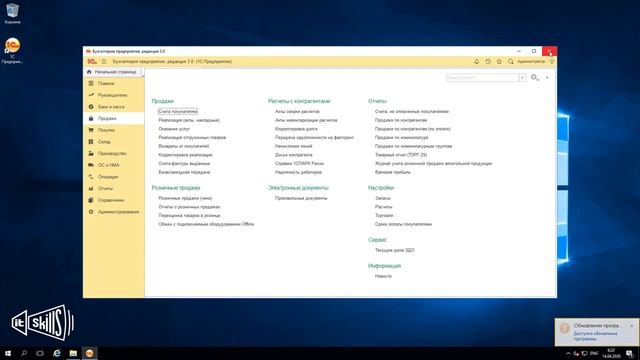Open Счета, не оплаченные покупателями report
The width and height of the screenshot is (640, 360).
412,111
